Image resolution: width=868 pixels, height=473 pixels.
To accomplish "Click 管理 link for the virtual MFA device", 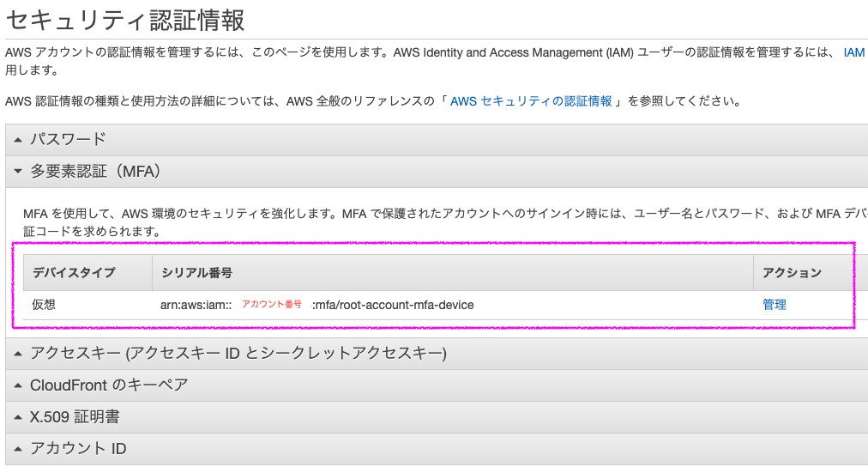I will (x=774, y=305).
